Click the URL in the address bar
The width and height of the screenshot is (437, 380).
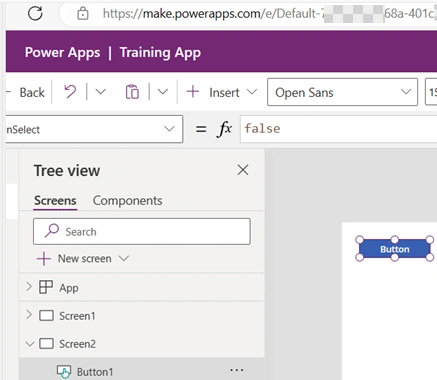coord(268,14)
